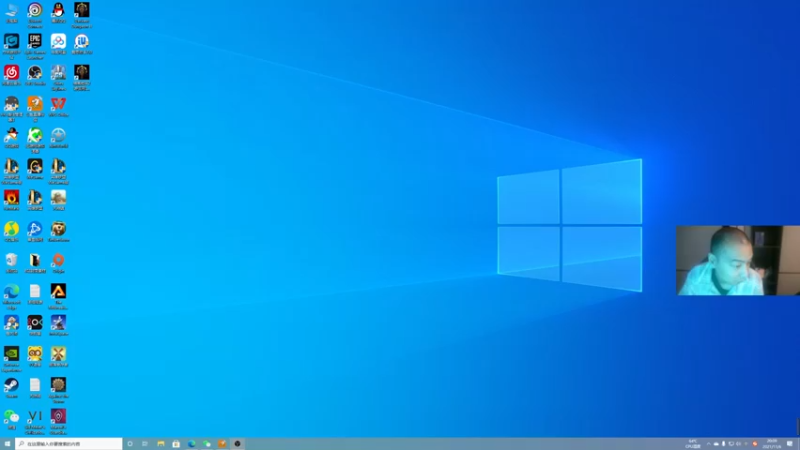Open the dark round app on taskbar
This screenshot has width=800, height=450.
237,444
